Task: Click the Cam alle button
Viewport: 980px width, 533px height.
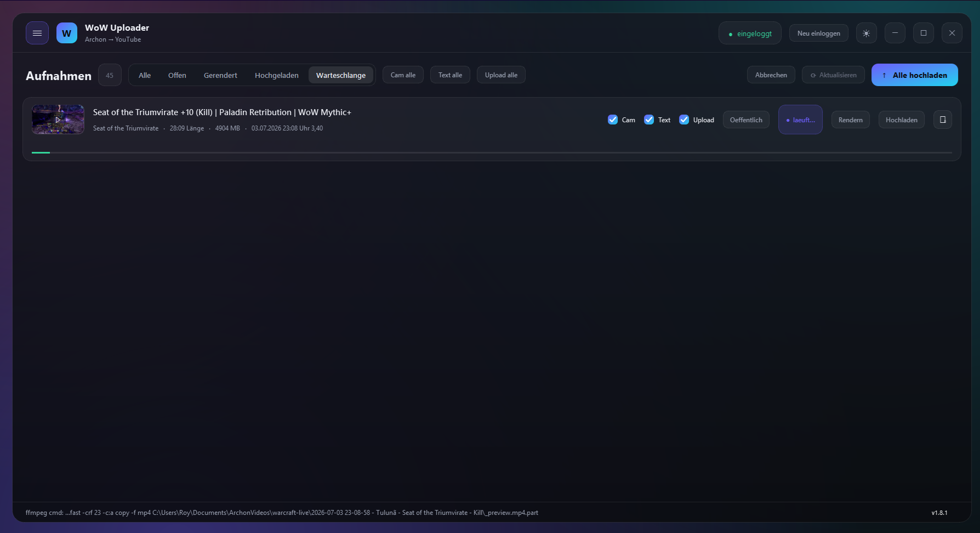Action: (x=403, y=75)
